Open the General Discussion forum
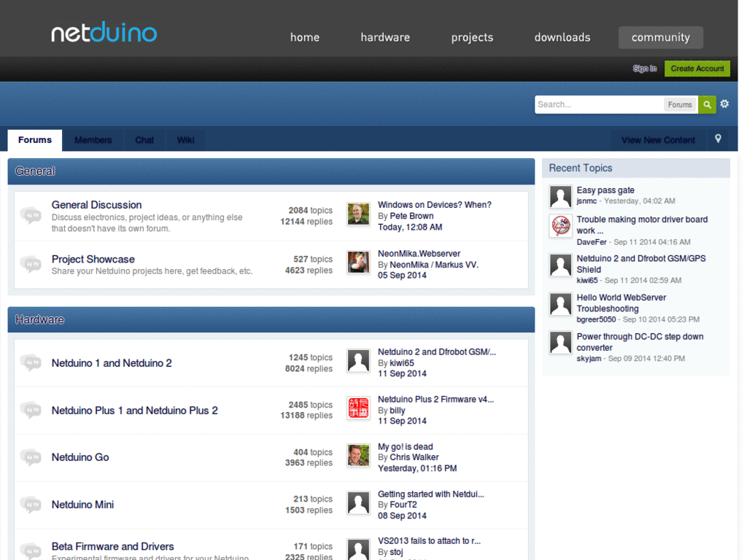The height and width of the screenshot is (560, 747). (97, 205)
